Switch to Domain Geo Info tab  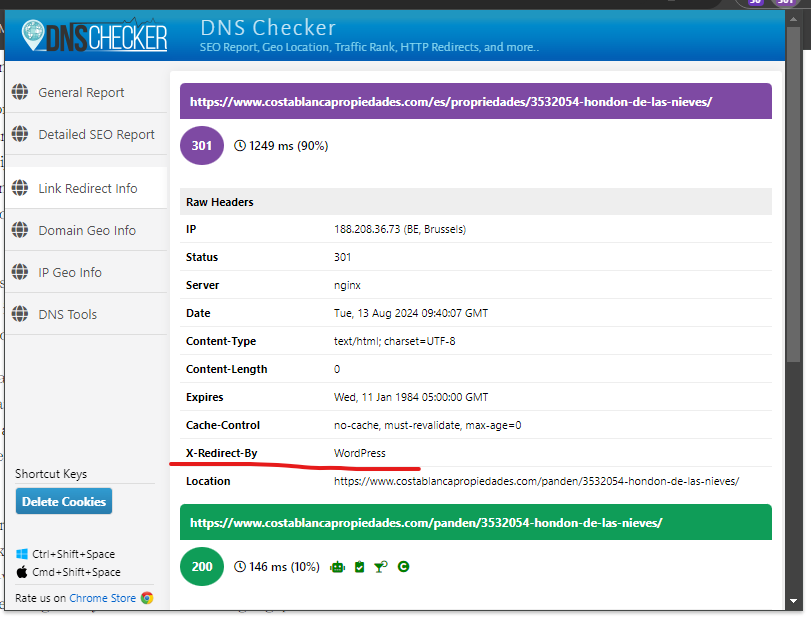[87, 230]
